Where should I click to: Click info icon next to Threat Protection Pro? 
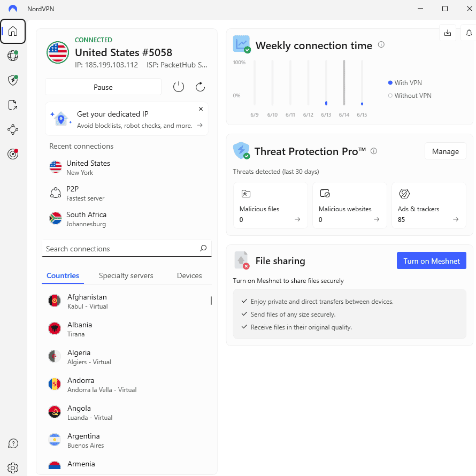point(374,151)
